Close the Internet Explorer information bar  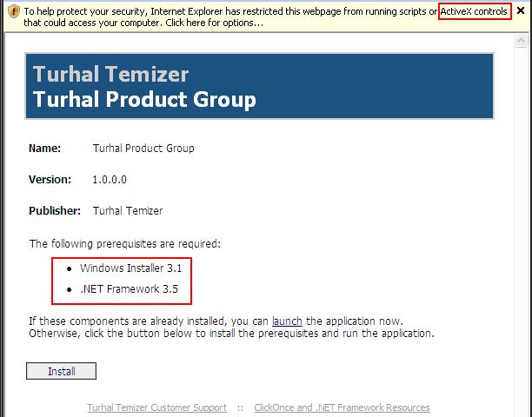click(x=521, y=10)
